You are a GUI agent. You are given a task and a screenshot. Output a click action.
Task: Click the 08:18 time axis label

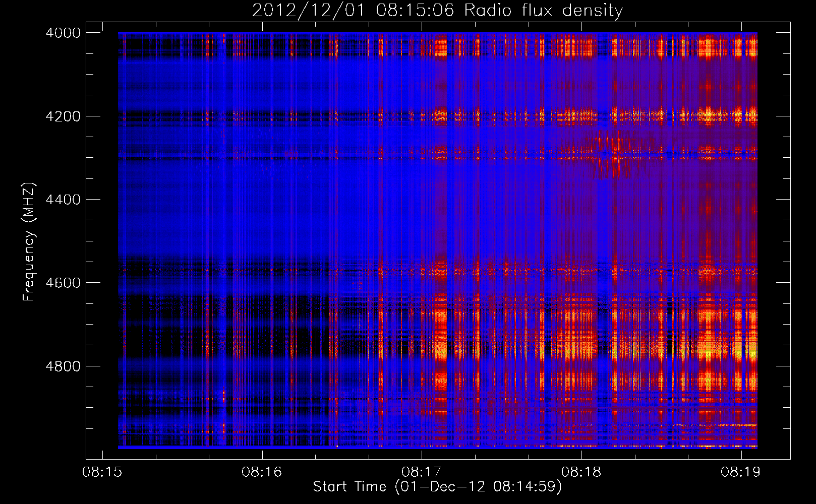point(581,472)
